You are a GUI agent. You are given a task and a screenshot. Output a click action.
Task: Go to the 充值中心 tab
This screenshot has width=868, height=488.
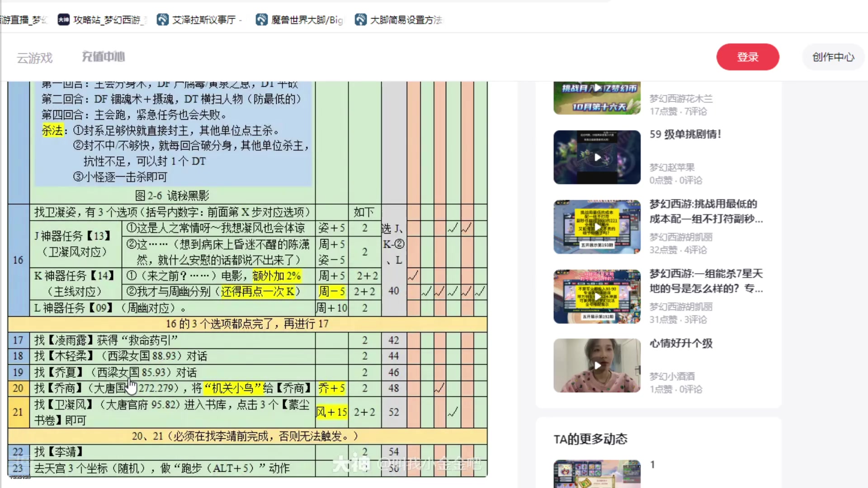tap(103, 56)
